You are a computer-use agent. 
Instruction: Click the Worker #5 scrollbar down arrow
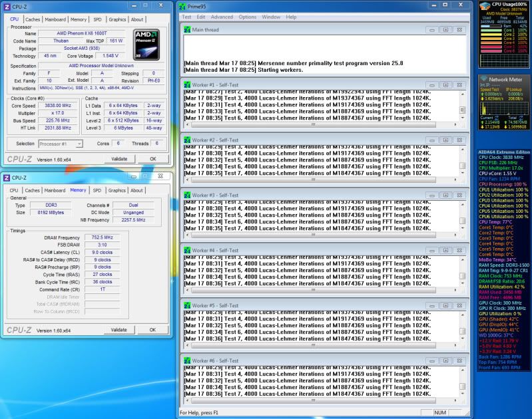click(463, 339)
